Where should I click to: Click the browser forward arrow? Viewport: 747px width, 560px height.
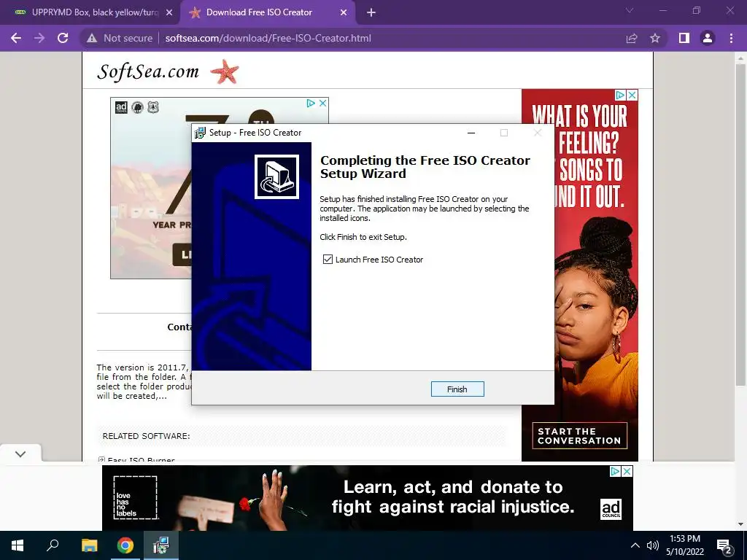coord(39,38)
